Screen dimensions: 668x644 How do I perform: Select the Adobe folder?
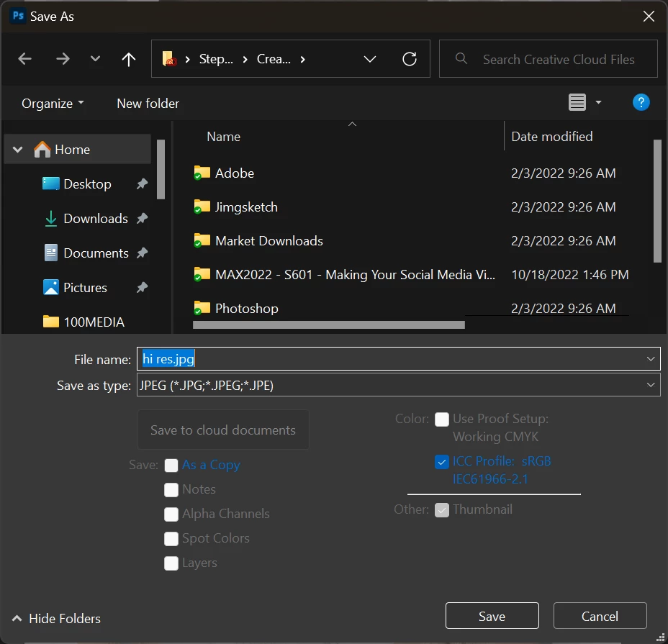coord(235,173)
